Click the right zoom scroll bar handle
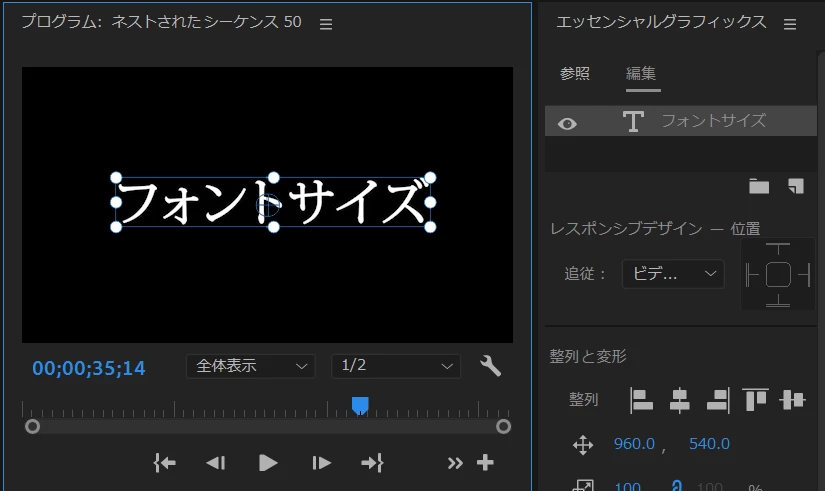This screenshot has width=825, height=491. click(x=504, y=426)
